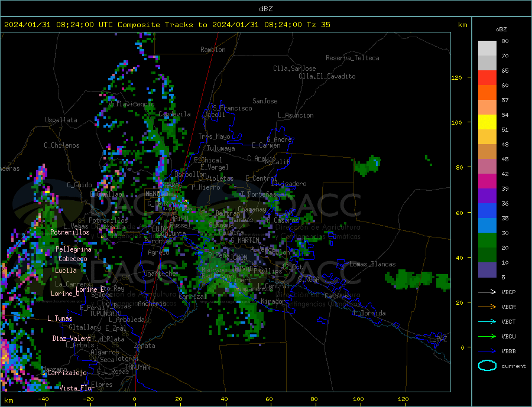The height and width of the screenshot is (407, 532).
Task: Click the 'Vista_Flor' place label
Action: [77, 388]
